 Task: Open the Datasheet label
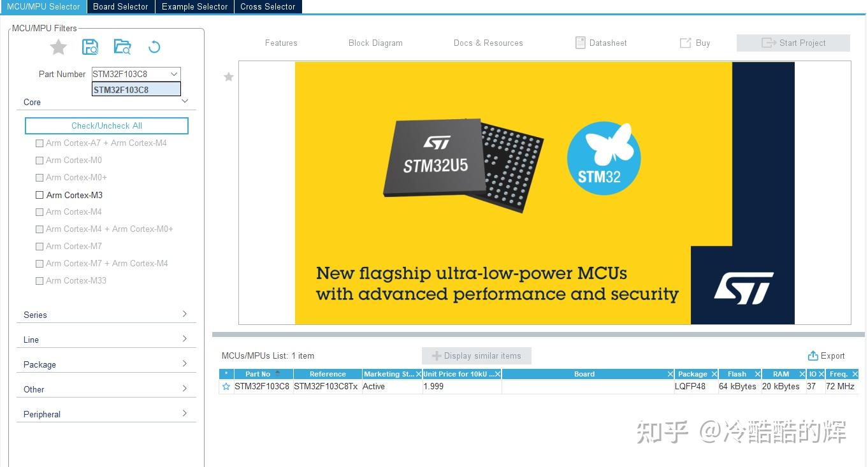(608, 43)
